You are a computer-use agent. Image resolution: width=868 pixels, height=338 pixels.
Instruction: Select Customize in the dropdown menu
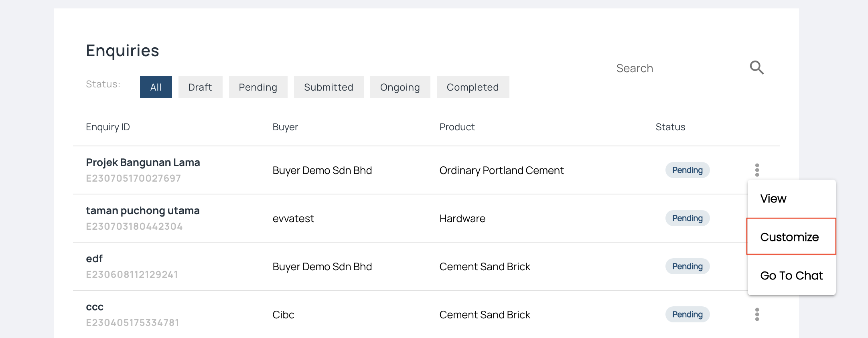pyautogui.click(x=789, y=237)
